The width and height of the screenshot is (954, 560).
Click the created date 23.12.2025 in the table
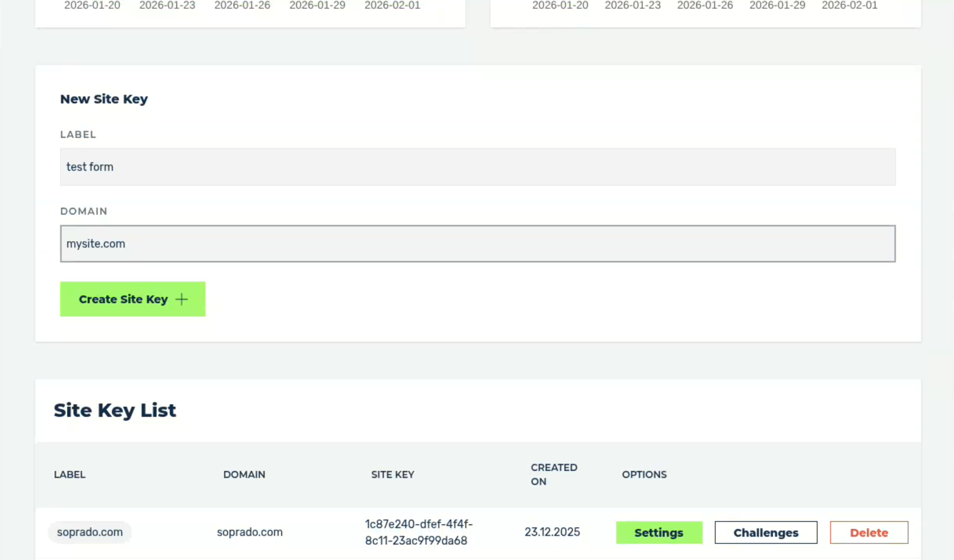coord(553,532)
